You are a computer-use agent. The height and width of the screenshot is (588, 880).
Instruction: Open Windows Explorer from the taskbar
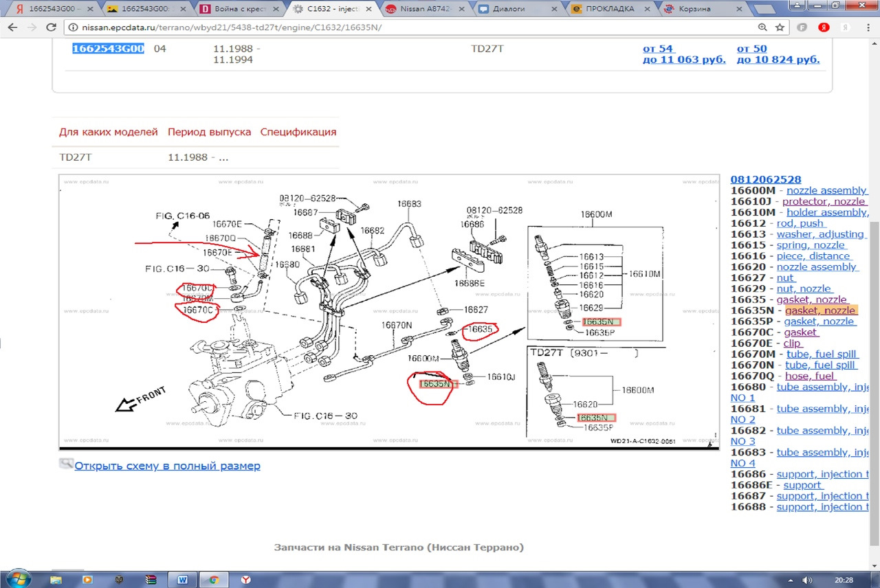pyautogui.click(x=58, y=580)
